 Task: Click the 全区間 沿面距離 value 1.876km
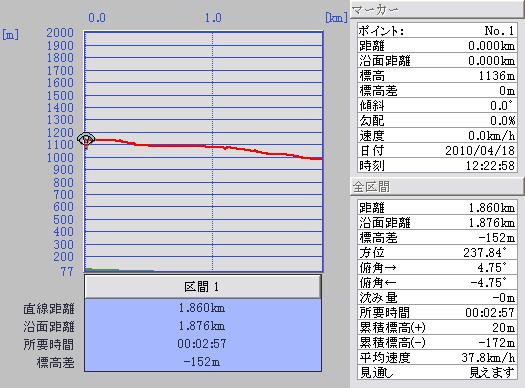[492, 223]
